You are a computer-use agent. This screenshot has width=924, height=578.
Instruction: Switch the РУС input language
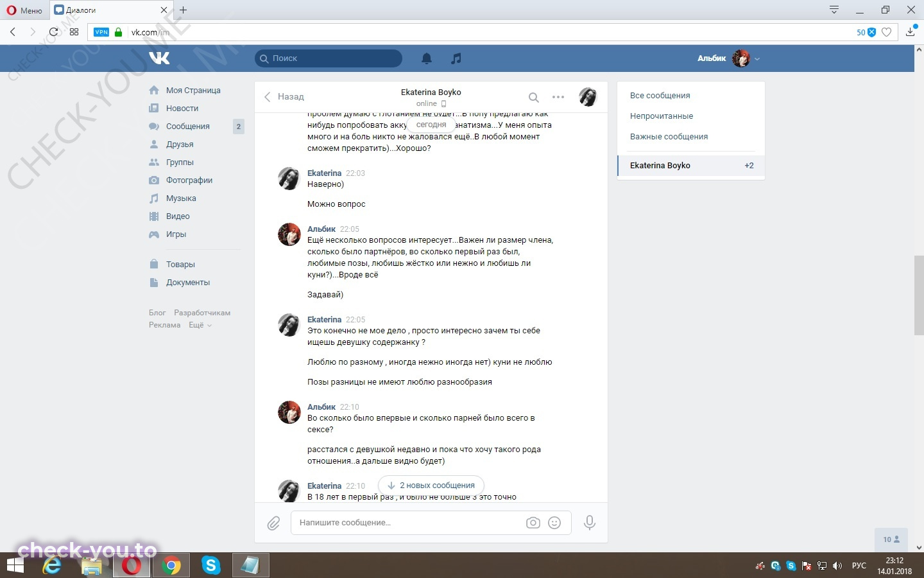click(859, 566)
